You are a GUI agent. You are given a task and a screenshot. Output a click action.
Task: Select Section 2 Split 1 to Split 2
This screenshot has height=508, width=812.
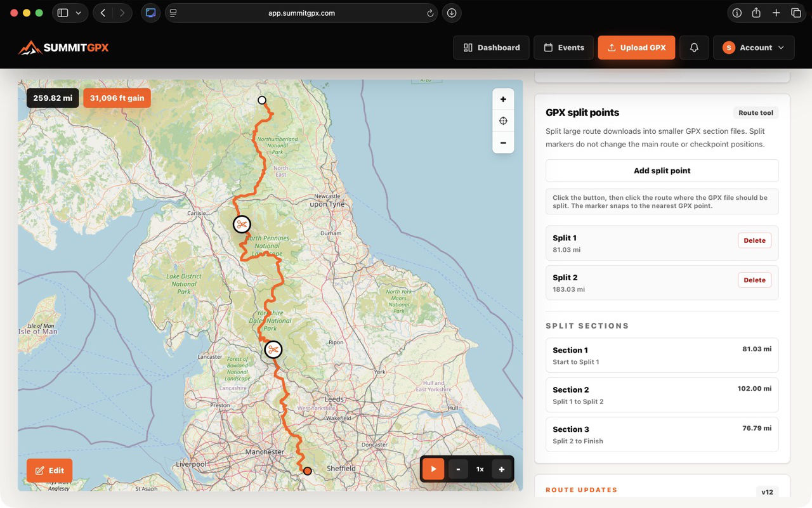662,394
